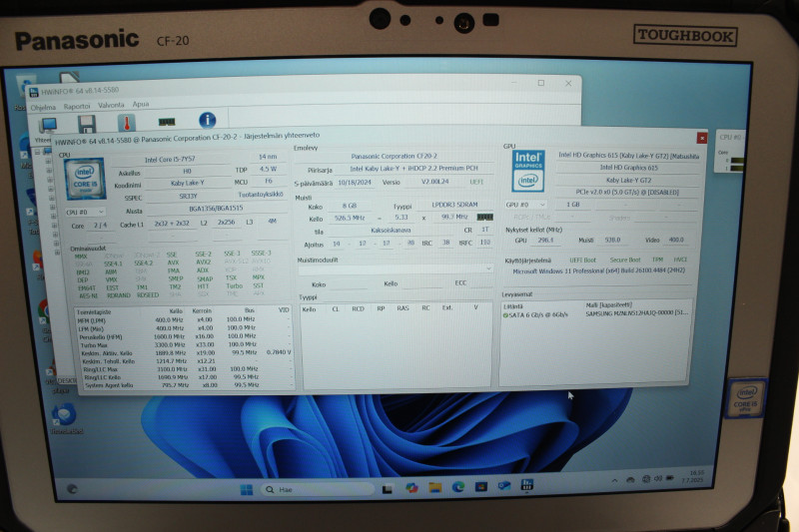
Task: Click the BIOS version V2.00L24
Action: point(434,182)
